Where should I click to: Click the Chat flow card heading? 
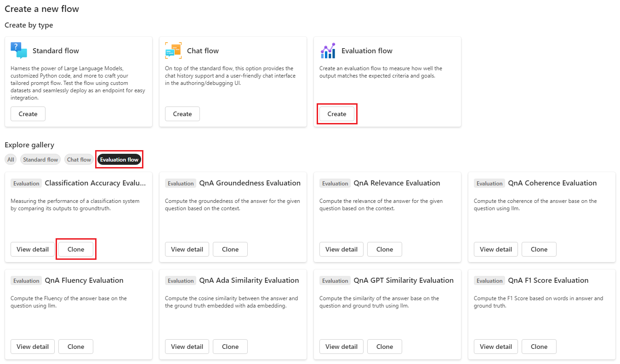(203, 51)
